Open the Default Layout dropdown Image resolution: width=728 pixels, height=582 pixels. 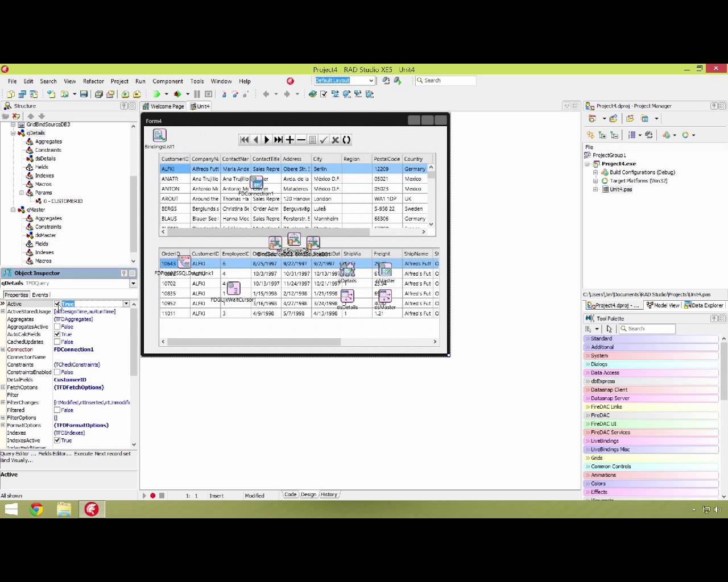coord(371,81)
